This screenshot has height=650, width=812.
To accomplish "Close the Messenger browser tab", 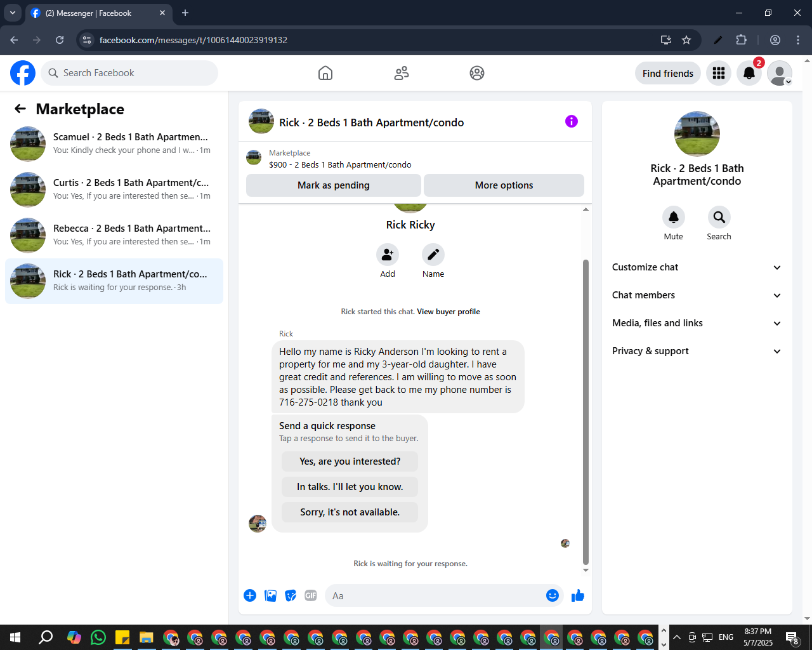I will (162, 13).
